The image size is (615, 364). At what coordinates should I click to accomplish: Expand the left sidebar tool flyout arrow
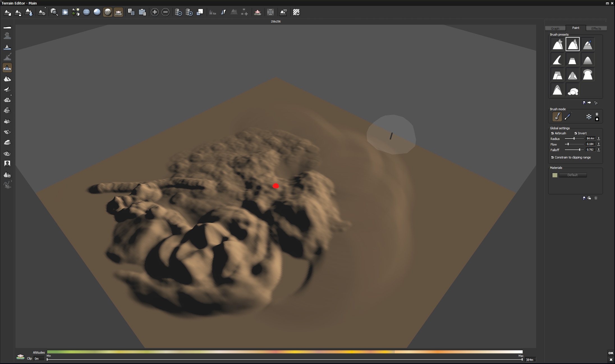click(x=11, y=95)
